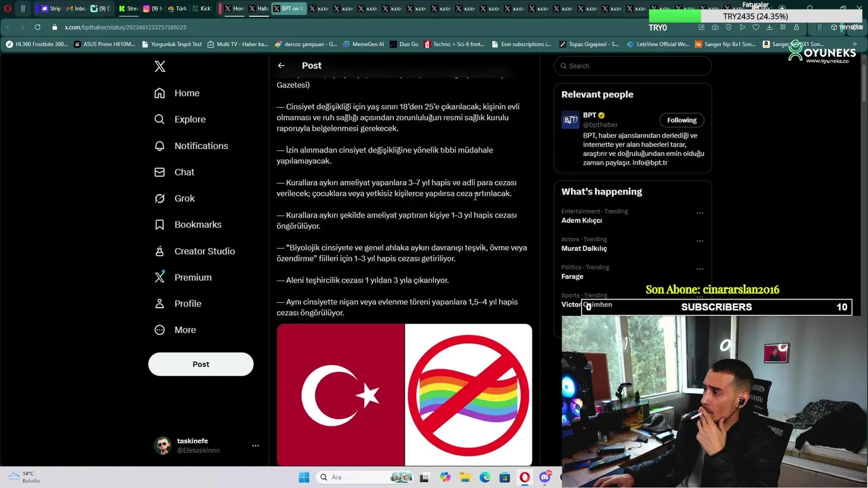
Task: Open ASUS Prime H610M bookmark
Action: 104,44
